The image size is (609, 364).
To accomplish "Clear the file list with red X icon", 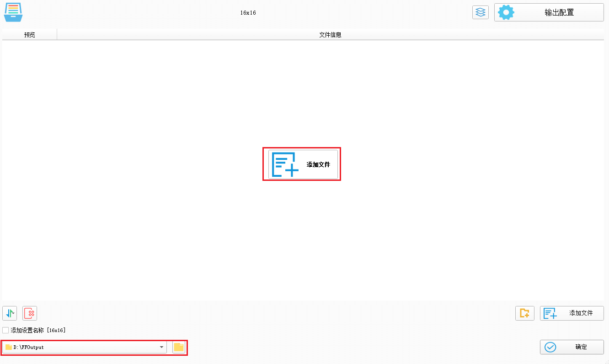I will 29,313.
